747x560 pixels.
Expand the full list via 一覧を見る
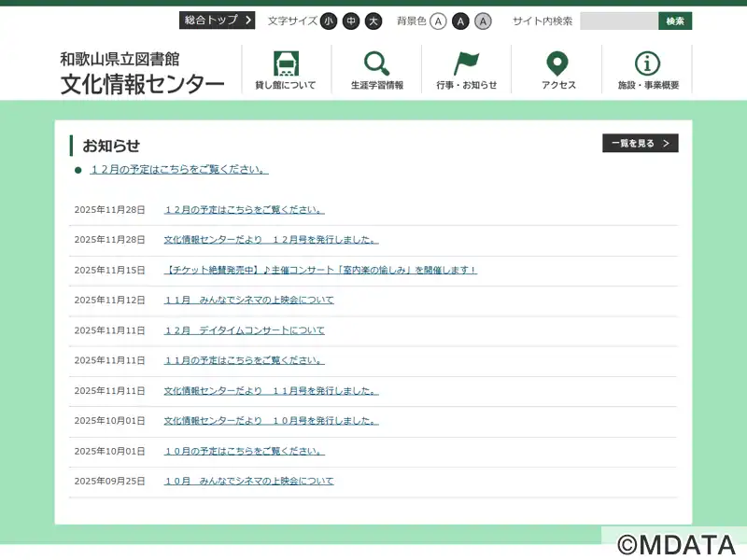click(x=640, y=144)
